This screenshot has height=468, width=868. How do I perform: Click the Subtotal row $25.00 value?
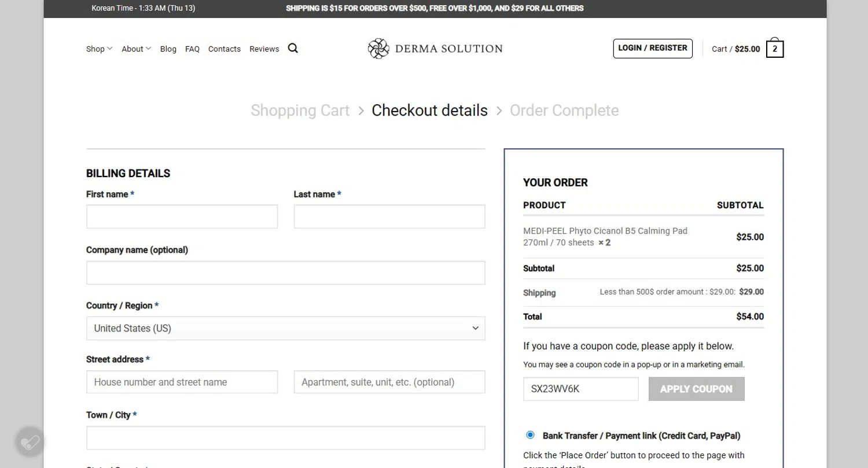click(x=750, y=268)
